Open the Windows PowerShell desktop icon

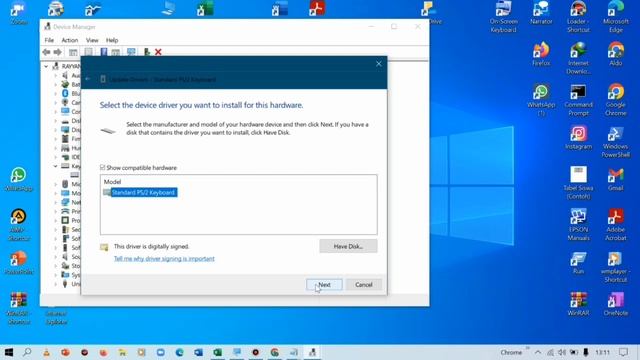(616, 142)
